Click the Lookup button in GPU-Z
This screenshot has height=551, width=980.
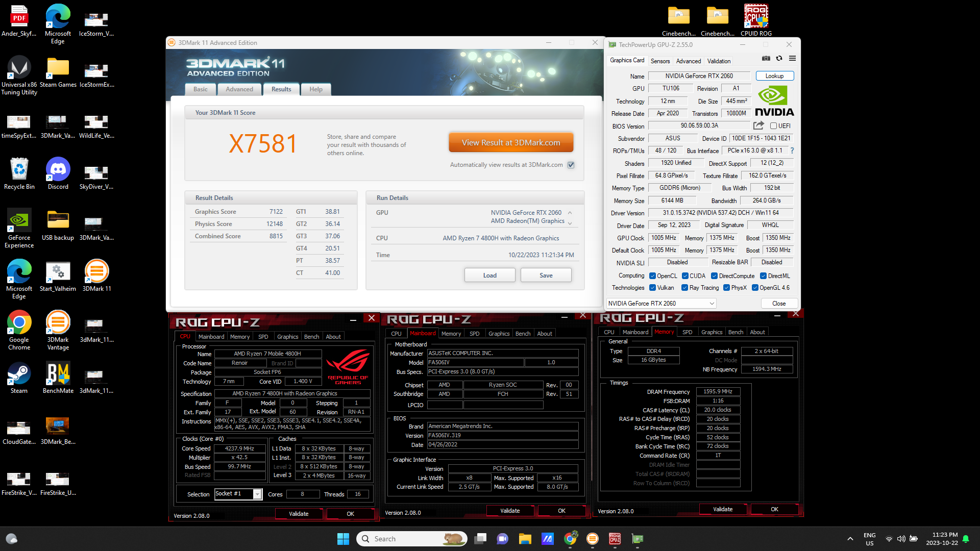tap(774, 76)
